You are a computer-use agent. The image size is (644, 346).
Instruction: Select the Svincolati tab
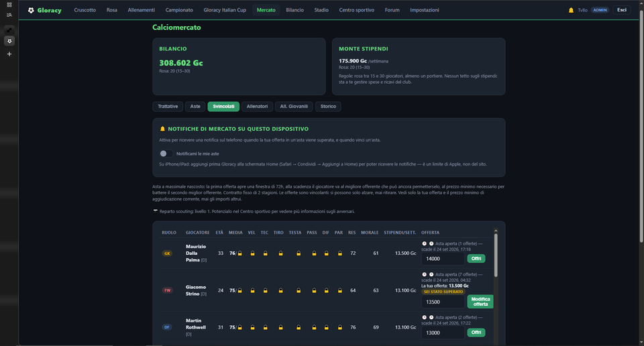click(223, 107)
